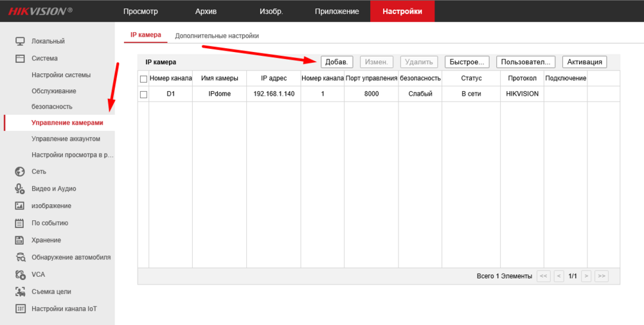Click the VCA icon in sidebar

(x=20, y=274)
